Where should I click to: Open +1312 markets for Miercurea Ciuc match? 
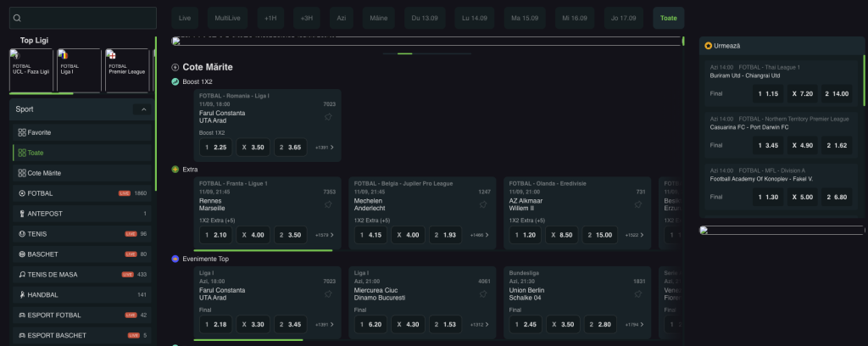[480, 325]
